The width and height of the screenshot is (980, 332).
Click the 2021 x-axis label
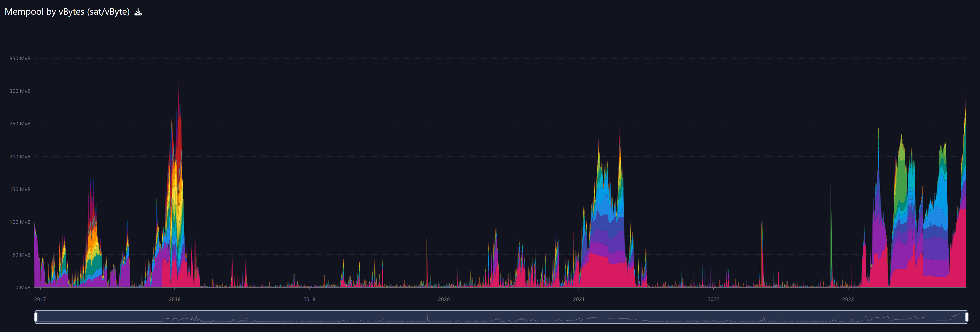click(578, 299)
